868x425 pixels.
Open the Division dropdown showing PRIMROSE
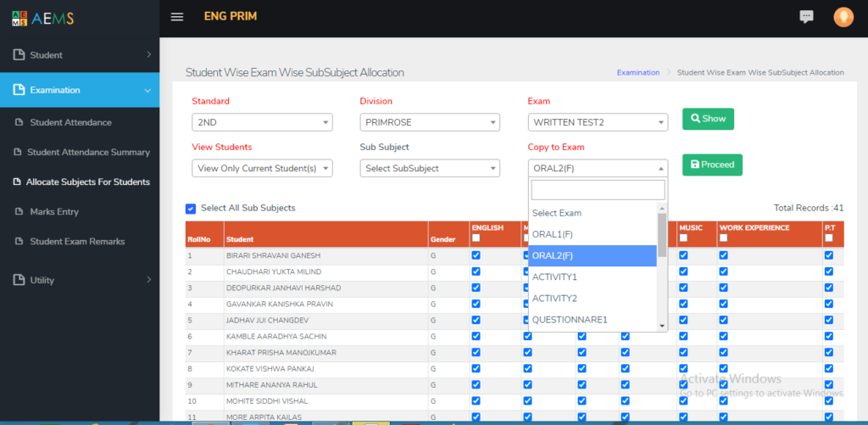pos(430,122)
